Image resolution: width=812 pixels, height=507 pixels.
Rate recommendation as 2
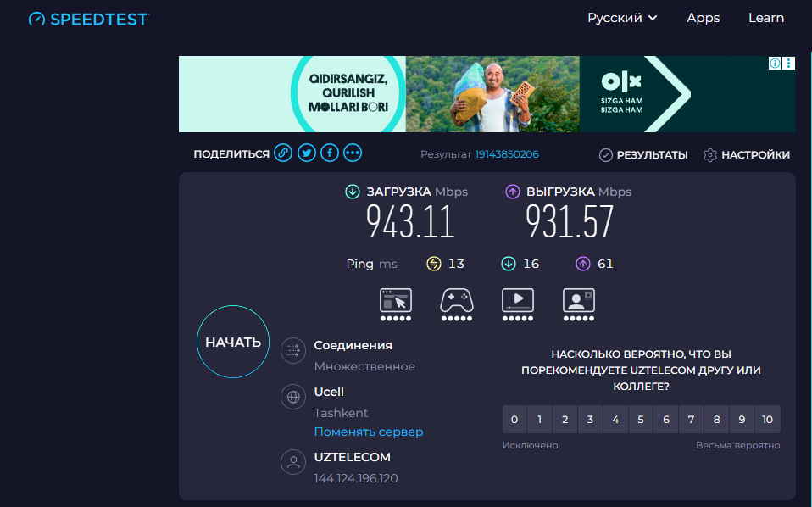(565, 420)
